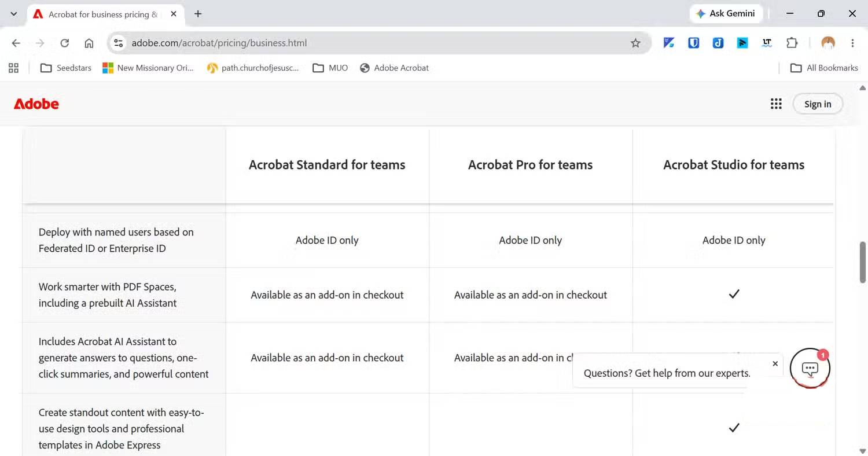Click Studio checkmark in Adobe Express row
Viewport: 868px width, 456px height.
[734, 428]
